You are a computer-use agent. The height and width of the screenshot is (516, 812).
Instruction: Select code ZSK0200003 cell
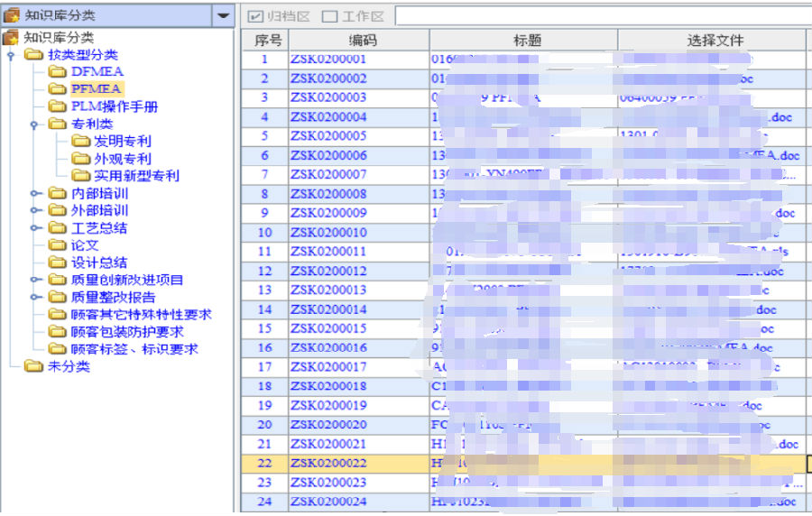tap(358, 97)
